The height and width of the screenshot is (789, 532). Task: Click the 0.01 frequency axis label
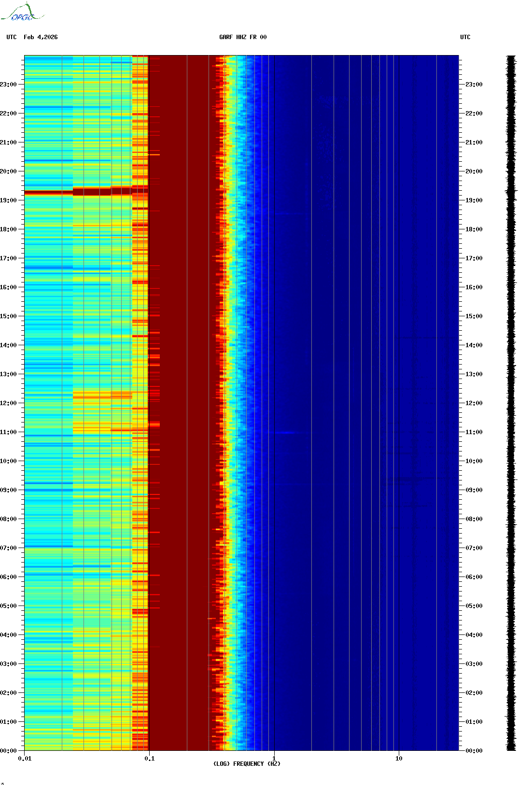click(25, 759)
